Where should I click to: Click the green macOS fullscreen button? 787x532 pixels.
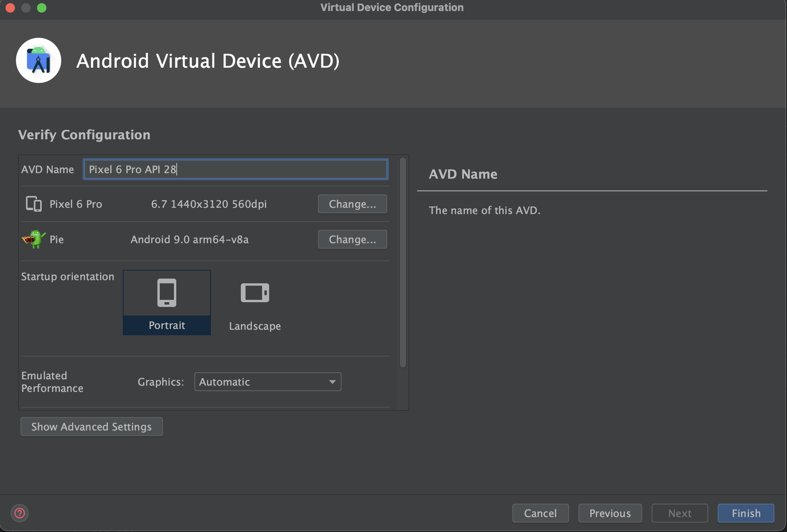pyautogui.click(x=42, y=8)
